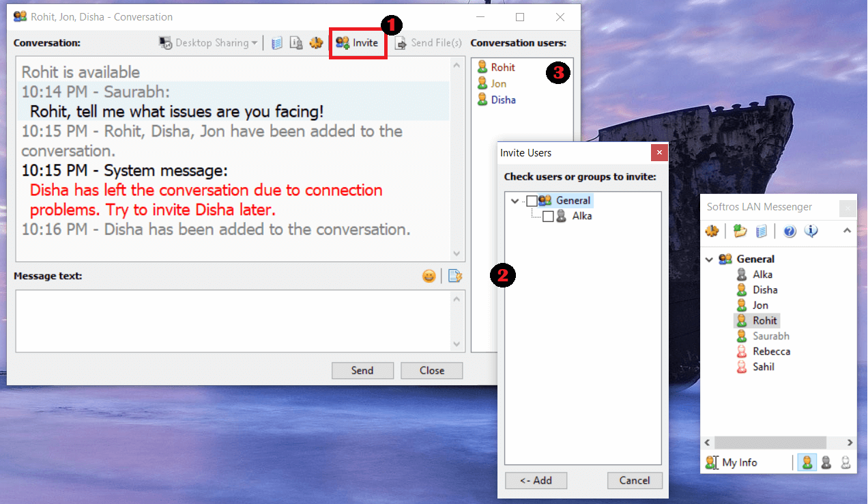Open settings gear in the Softros LAN Messenger toolbar
This screenshot has width=868, height=504.
click(712, 232)
